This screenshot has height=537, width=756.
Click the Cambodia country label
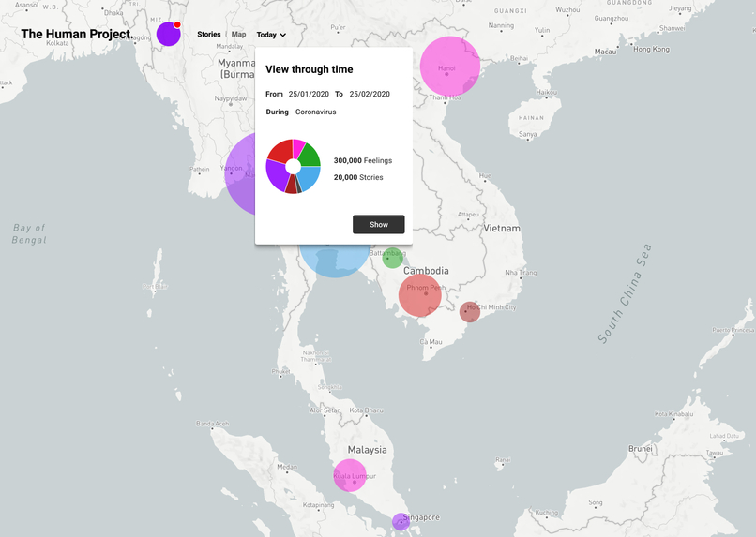426,271
